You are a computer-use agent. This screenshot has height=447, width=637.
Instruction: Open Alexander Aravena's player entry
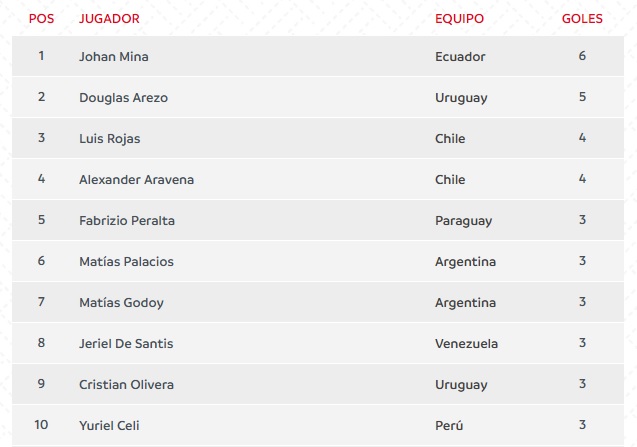(x=136, y=180)
